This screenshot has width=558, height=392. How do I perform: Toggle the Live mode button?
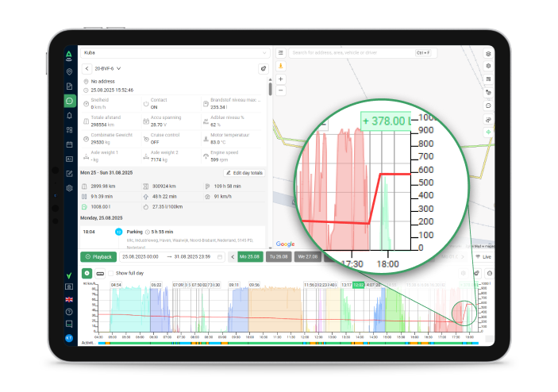(481, 257)
